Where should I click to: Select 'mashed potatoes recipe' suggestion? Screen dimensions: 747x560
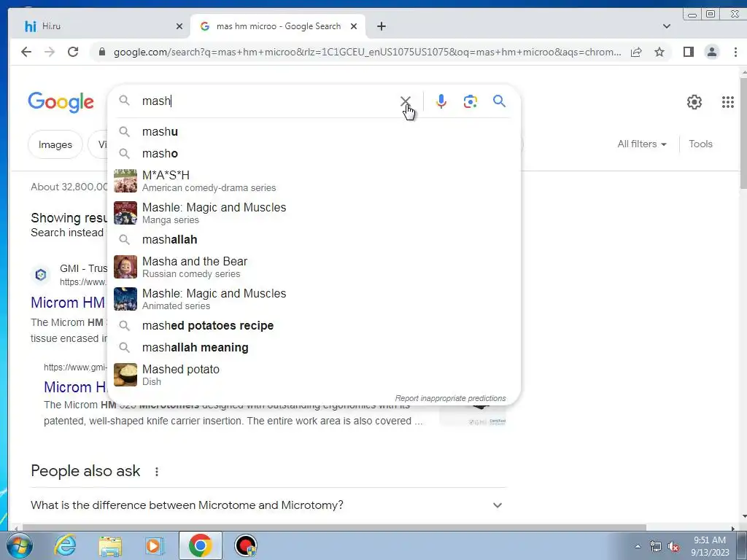click(x=314, y=326)
